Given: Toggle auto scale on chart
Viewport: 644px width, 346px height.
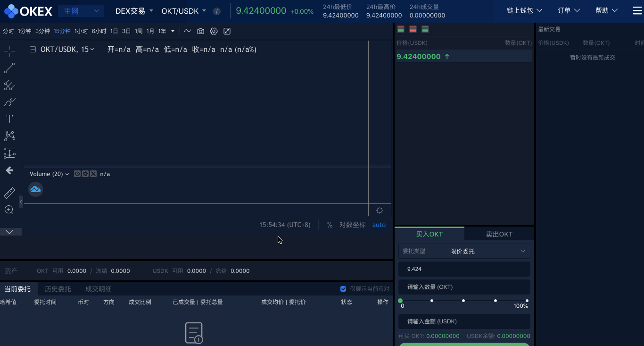Looking at the screenshot, I should (x=379, y=225).
